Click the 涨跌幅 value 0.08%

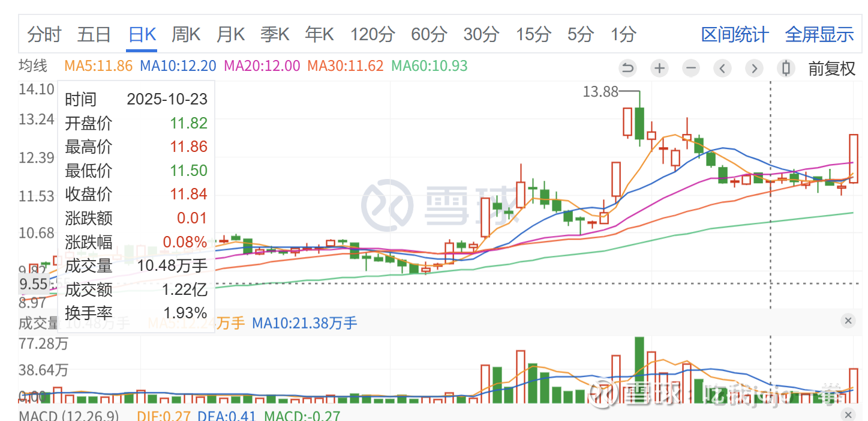click(x=185, y=242)
